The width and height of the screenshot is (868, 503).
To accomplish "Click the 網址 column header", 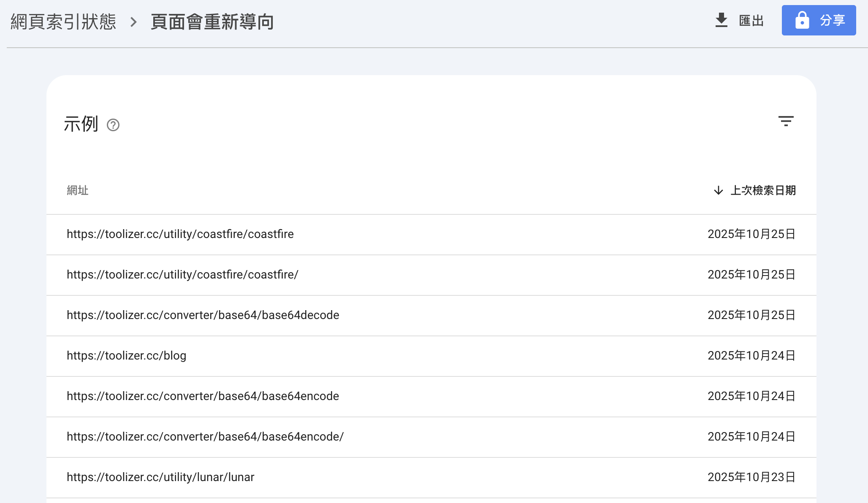I will (78, 190).
